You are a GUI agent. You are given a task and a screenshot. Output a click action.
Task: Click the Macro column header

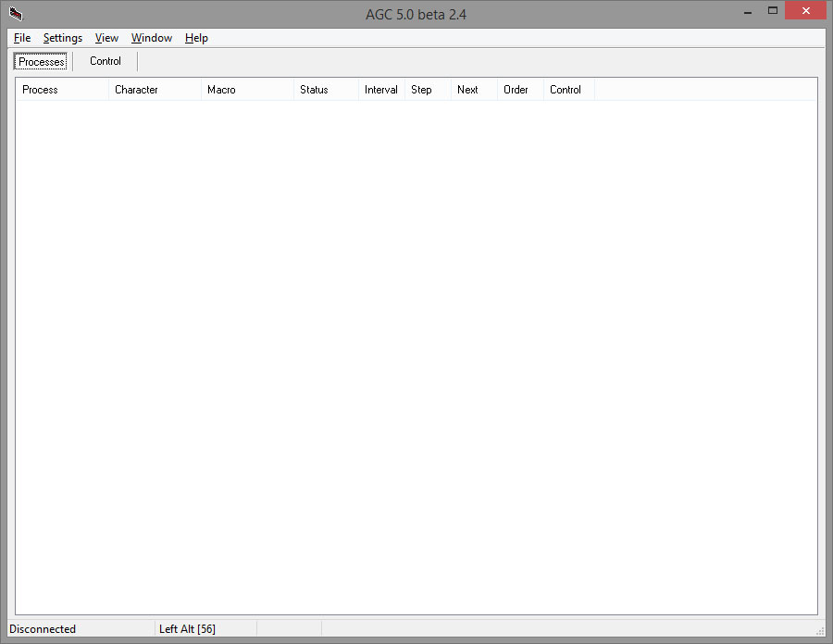(x=247, y=90)
